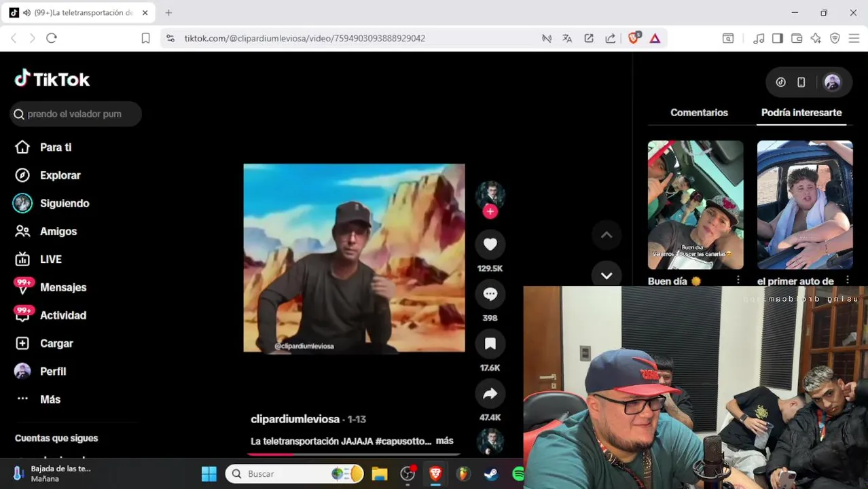This screenshot has width=868, height=489.
Task: Open the Brave Wallet icon
Action: [x=797, y=38]
